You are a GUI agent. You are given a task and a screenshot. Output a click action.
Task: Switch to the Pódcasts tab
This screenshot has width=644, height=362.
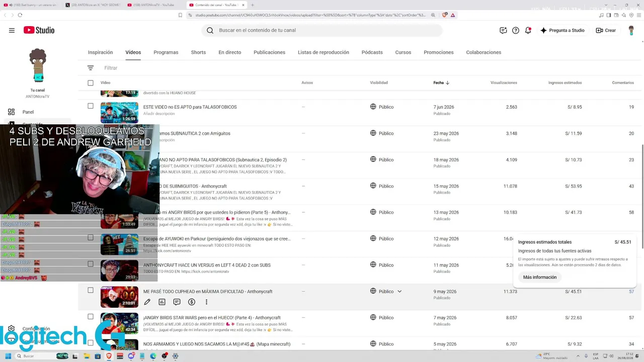[372, 52]
